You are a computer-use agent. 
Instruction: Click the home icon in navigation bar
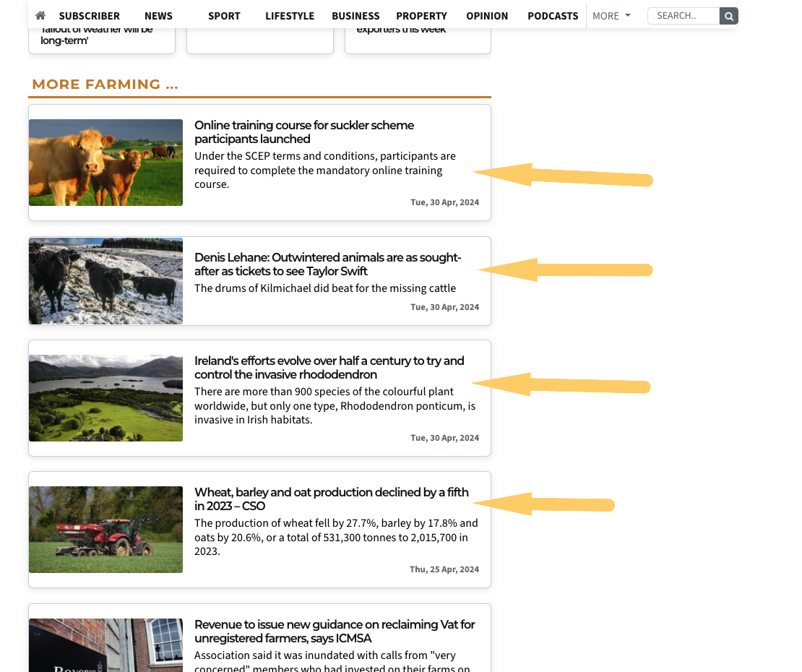[x=40, y=16]
